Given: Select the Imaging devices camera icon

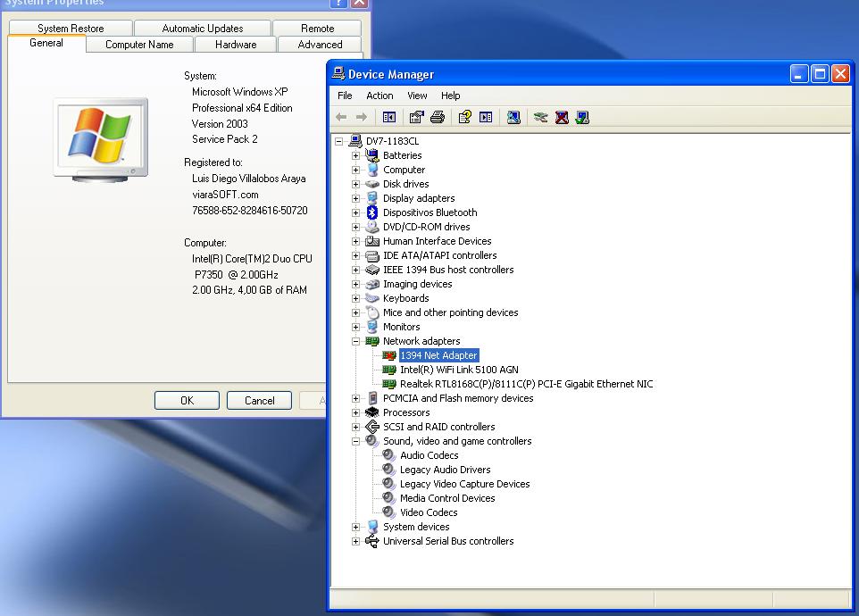Looking at the screenshot, I should [x=372, y=284].
